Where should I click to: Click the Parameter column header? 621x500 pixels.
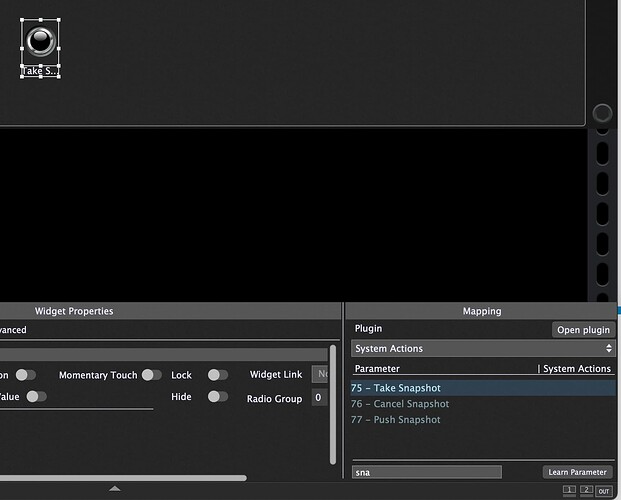[x=377, y=369]
